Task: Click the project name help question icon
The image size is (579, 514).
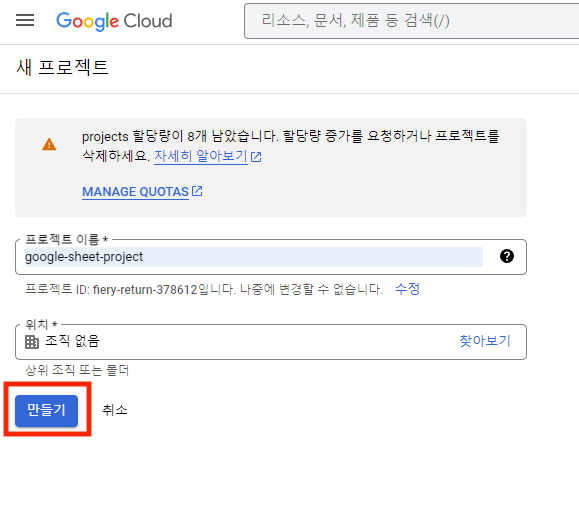Action: [507, 256]
